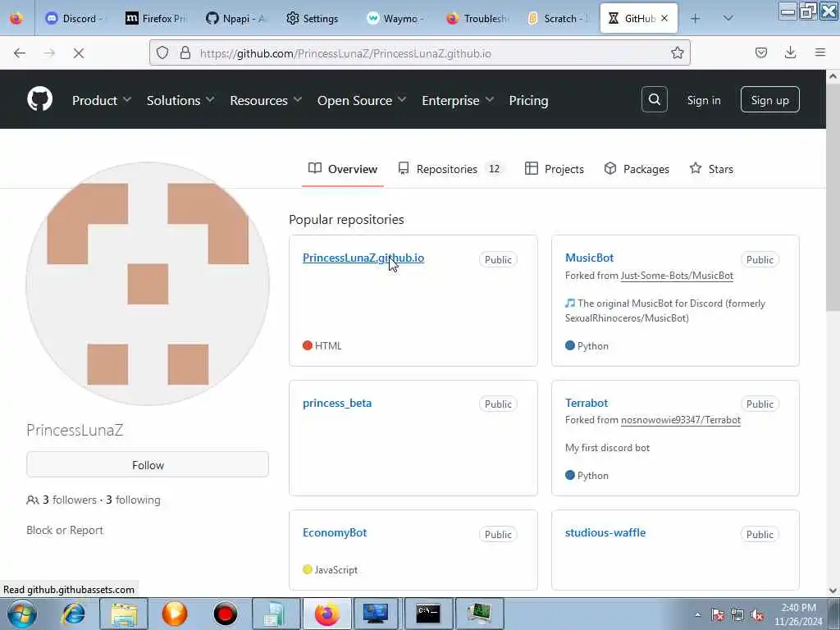This screenshot has height=630, width=840.
Task: Click Block or Report
Action: 64,530
